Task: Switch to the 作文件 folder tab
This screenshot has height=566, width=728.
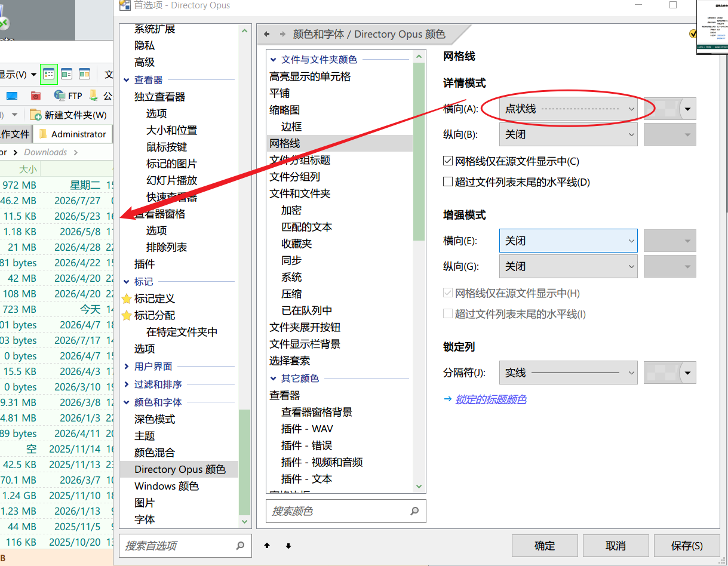Action: tap(15, 134)
